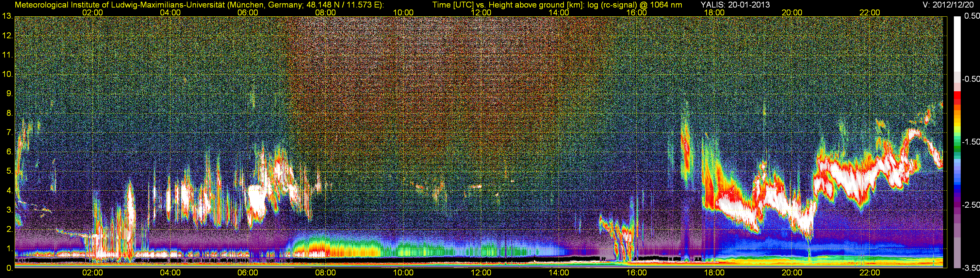Click 08:00 on the upper time axis
980x278 pixels.
[x=326, y=12]
